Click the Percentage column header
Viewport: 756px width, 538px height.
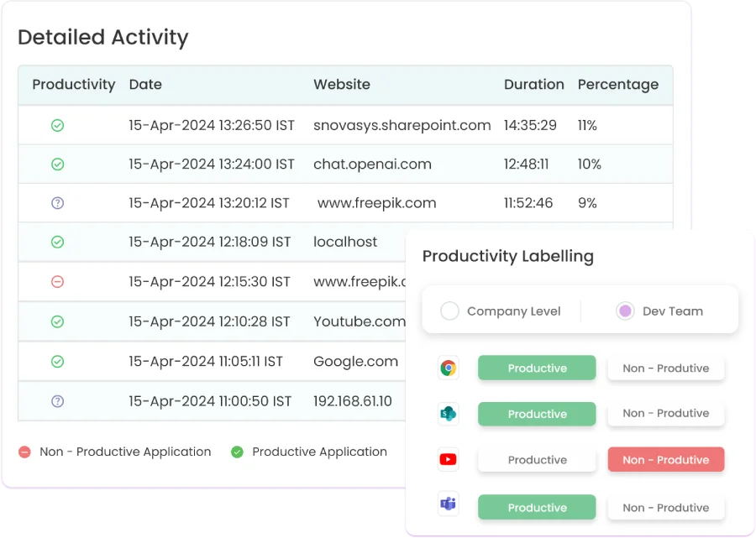[618, 85]
